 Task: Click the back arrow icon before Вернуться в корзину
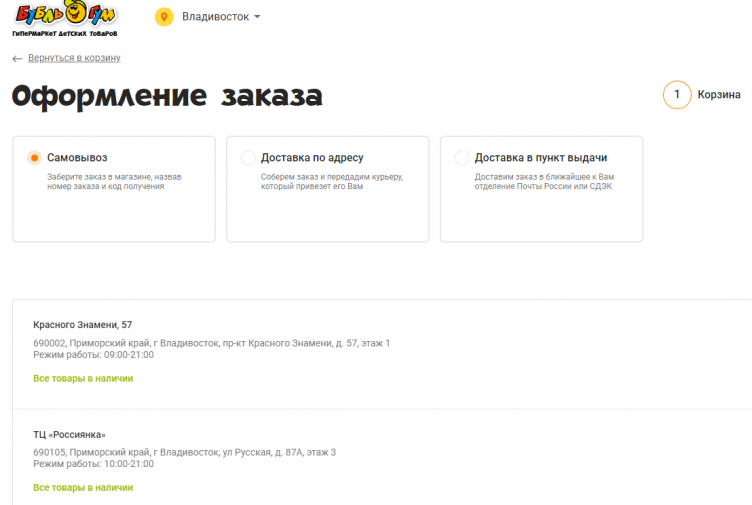17,59
